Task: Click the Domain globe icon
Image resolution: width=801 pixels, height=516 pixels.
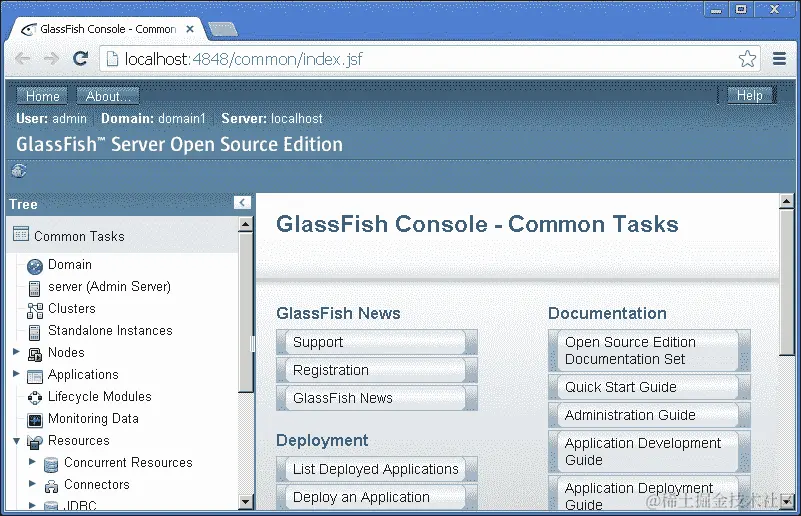Action: click(34, 266)
